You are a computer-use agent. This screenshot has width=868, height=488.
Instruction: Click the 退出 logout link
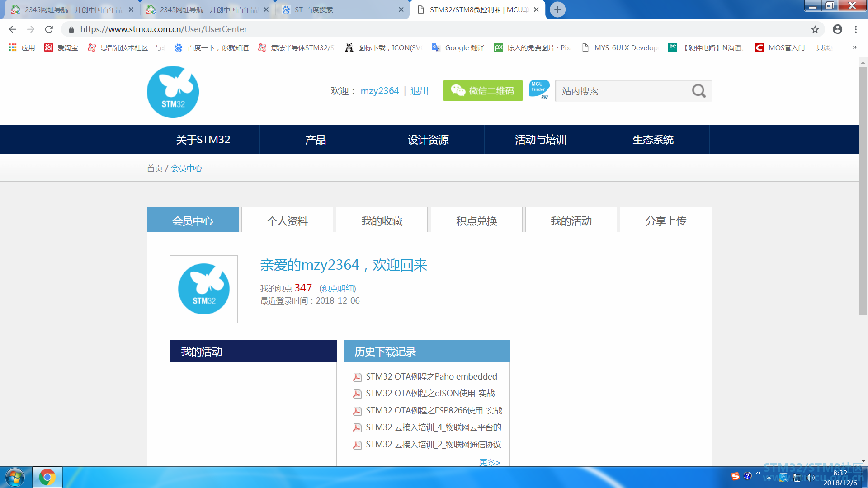[x=420, y=91]
